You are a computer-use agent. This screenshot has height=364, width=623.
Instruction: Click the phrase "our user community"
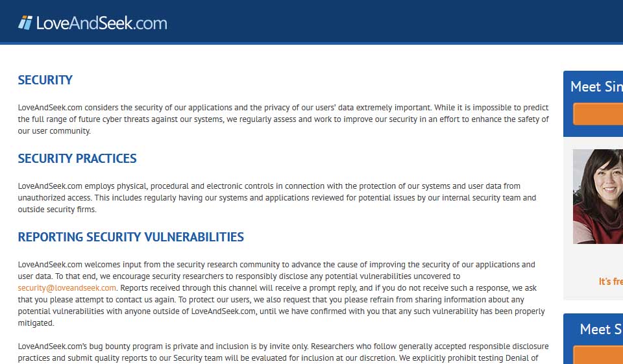[x=54, y=131]
